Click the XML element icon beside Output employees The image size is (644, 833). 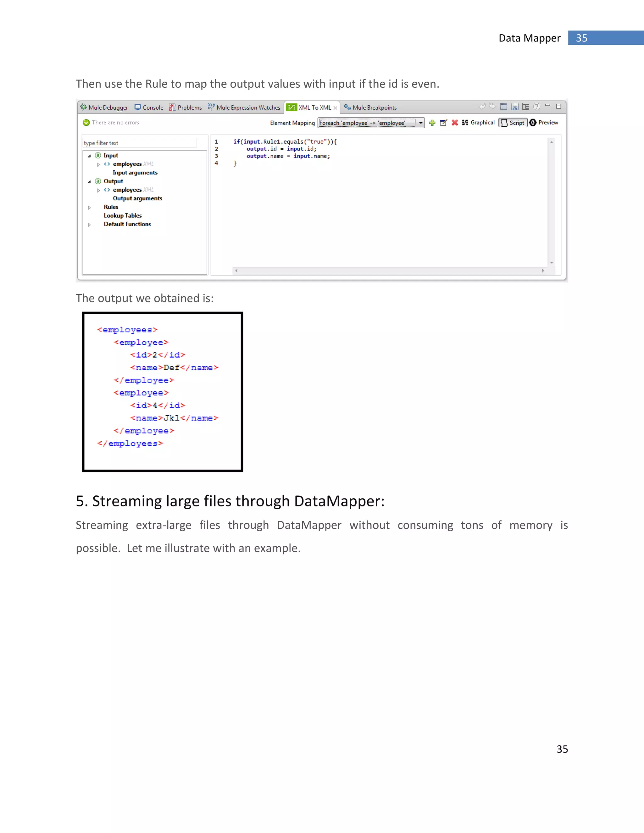coord(107,190)
